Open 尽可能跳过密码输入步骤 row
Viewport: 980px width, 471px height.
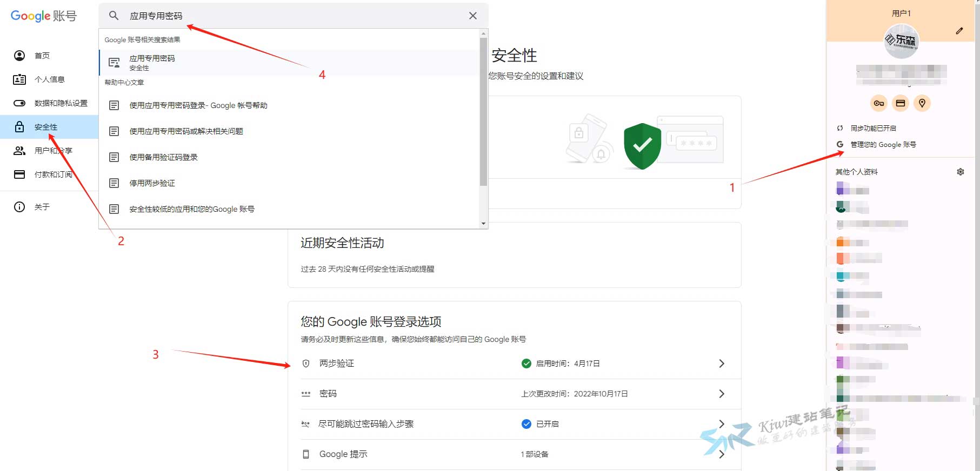[x=514, y=424]
